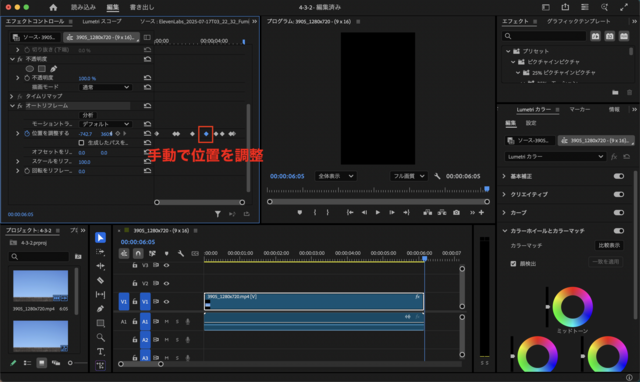Screen dimensions: 640x382
Task: Click the project panel thumbnail zoom slider
Action: 70,363
